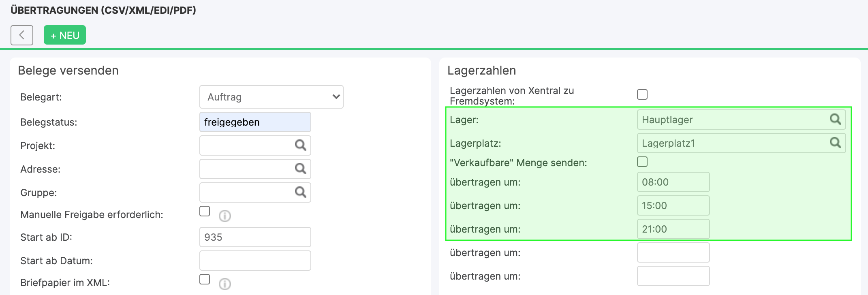Viewport: 868px width, 295px height.
Task: Click the übertragen um field showing 08:00
Action: 673,182
